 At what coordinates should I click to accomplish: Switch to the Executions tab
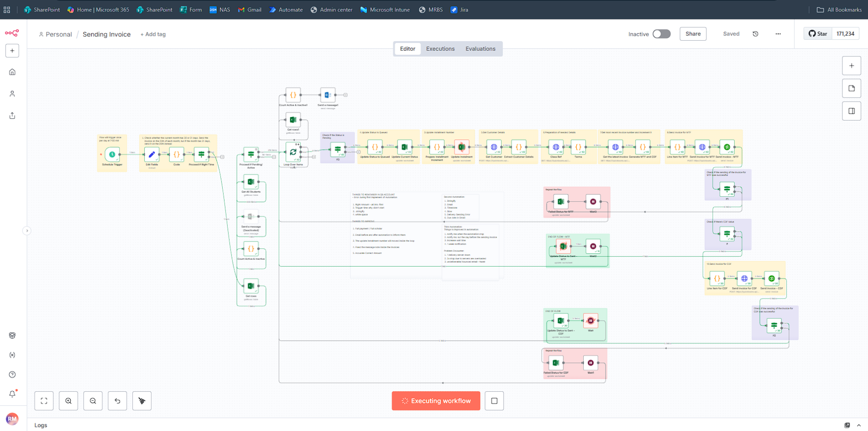[x=440, y=49]
